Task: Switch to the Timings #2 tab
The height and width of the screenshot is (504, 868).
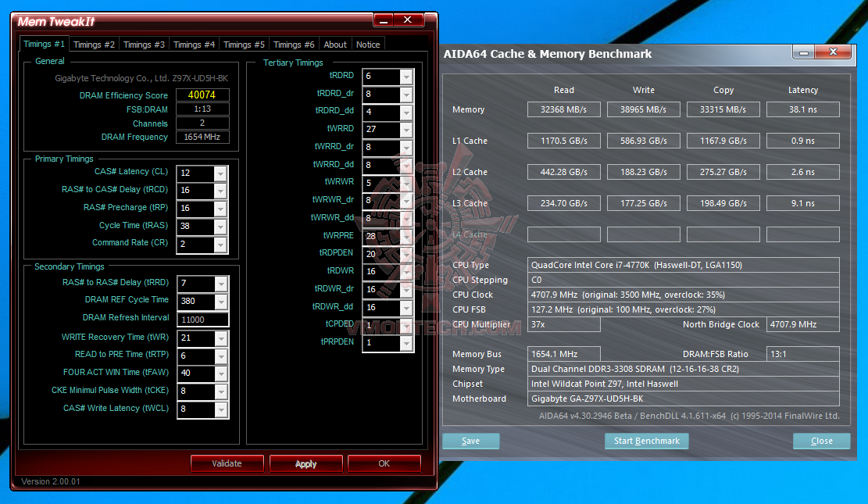Action: pyautogui.click(x=94, y=45)
